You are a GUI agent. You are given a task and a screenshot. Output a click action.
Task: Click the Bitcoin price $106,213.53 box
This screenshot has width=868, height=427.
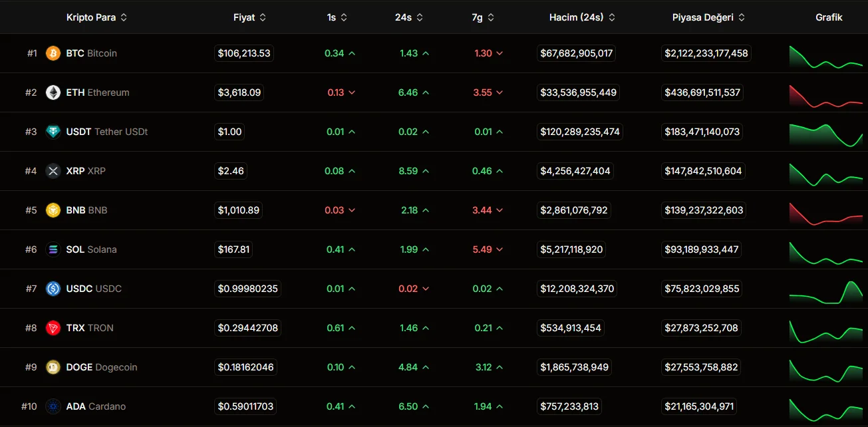[x=244, y=53]
